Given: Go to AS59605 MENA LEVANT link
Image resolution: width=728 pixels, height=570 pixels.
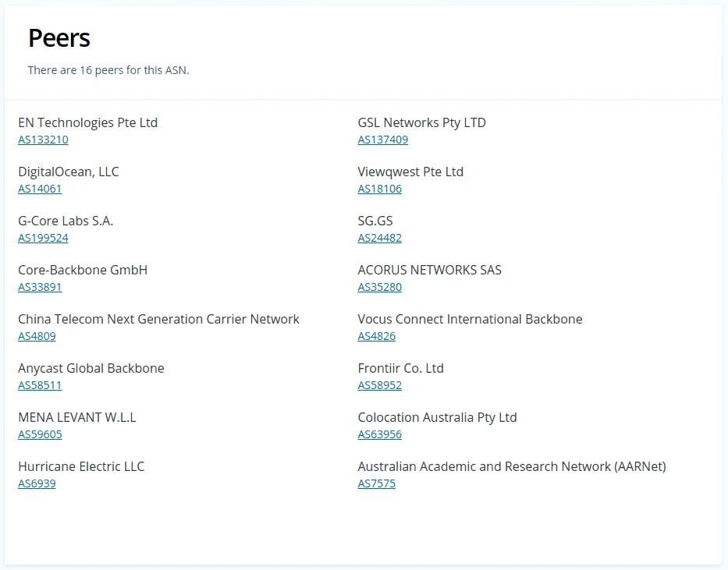Looking at the screenshot, I should [40, 434].
